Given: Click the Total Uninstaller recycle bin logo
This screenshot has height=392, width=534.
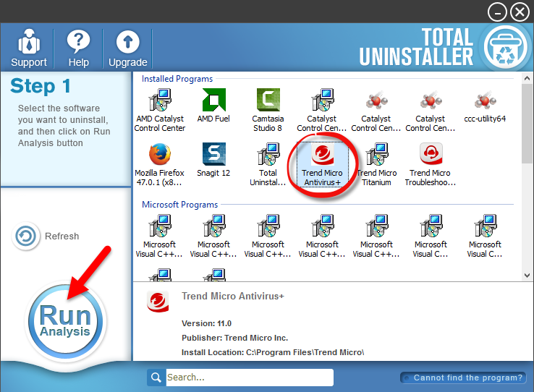Looking at the screenshot, I should (x=506, y=47).
